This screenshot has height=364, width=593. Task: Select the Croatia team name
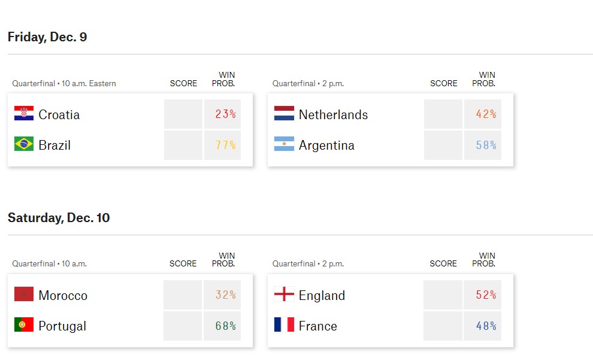[59, 115]
